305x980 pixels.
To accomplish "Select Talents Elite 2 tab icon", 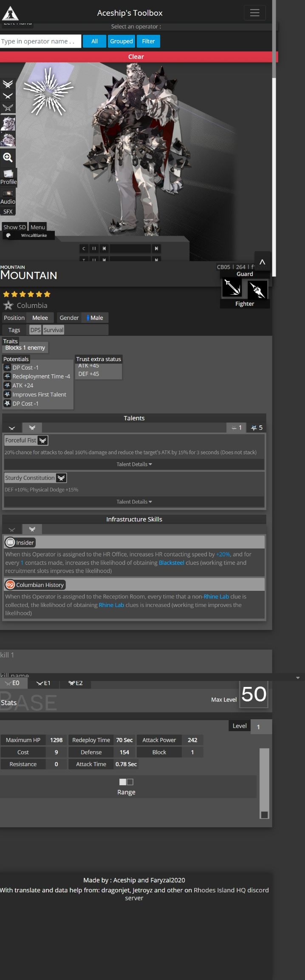I will pos(32,428).
